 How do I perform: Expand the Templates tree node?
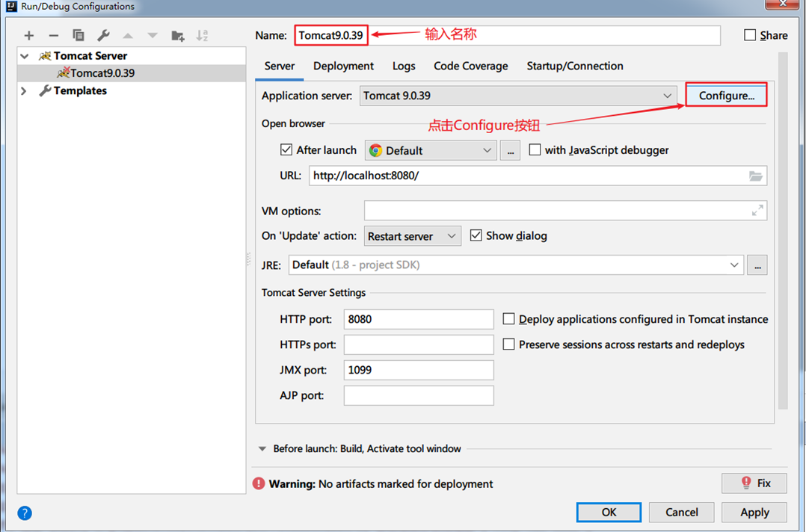[x=24, y=91]
